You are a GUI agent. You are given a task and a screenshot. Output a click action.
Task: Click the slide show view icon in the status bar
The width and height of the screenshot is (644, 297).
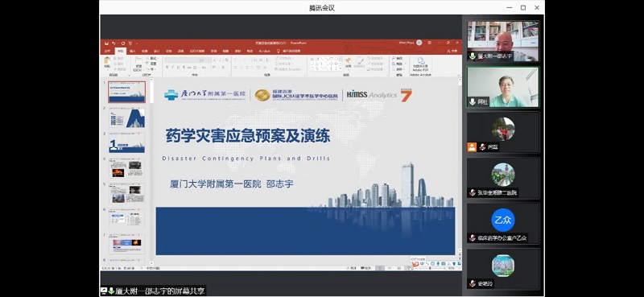tap(409, 268)
